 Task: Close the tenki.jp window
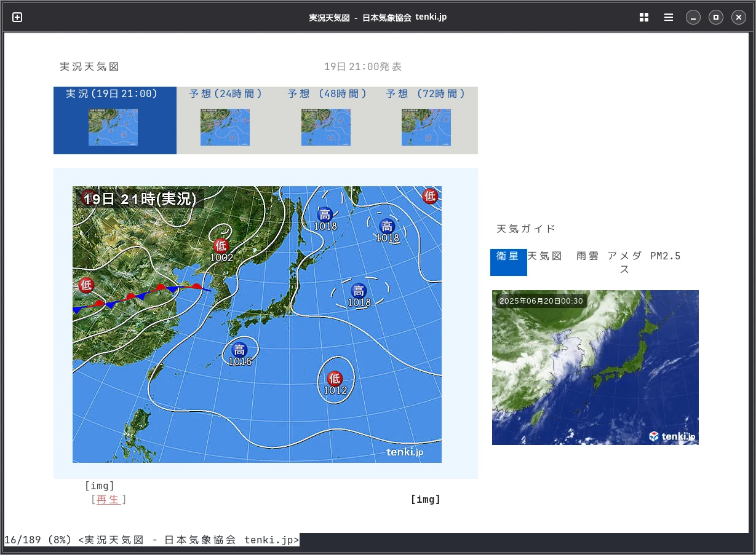tap(739, 17)
